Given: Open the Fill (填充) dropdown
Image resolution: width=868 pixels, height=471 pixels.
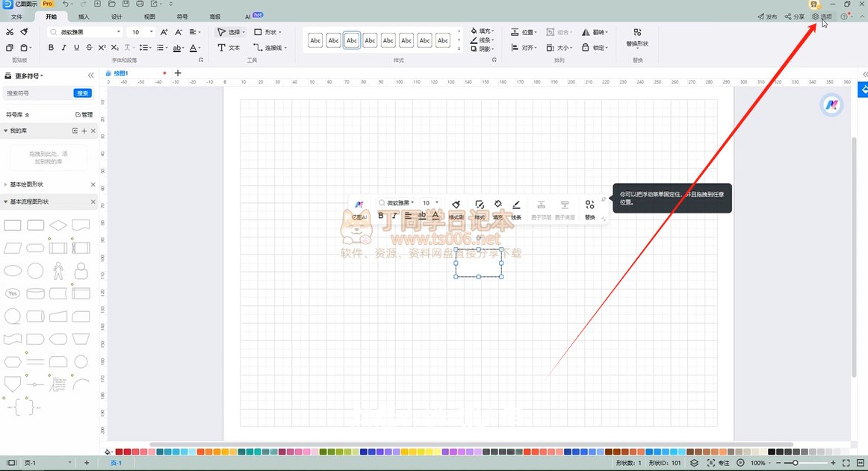Looking at the screenshot, I should pos(481,31).
